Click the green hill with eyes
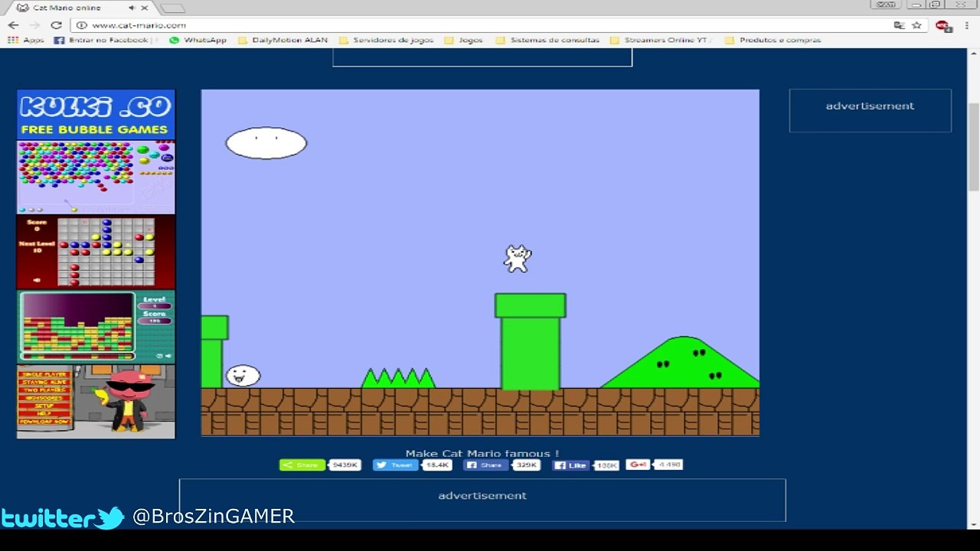Screen dimensions: 980x551 point(681,362)
